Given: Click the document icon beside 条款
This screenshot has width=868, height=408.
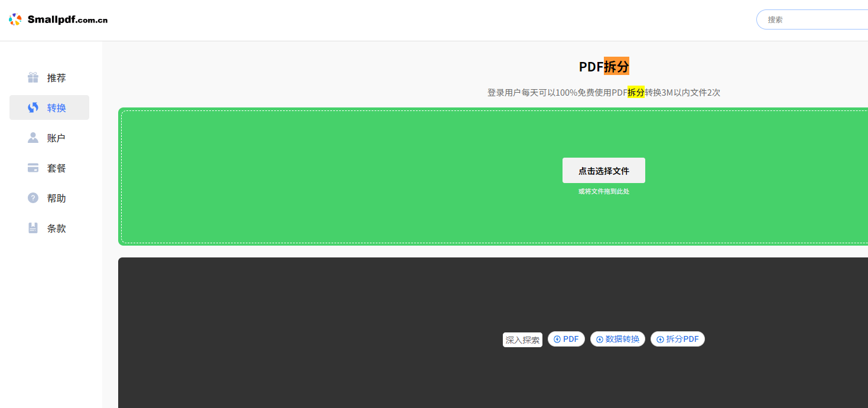Looking at the screenshot, I should (x=33, y=228).
